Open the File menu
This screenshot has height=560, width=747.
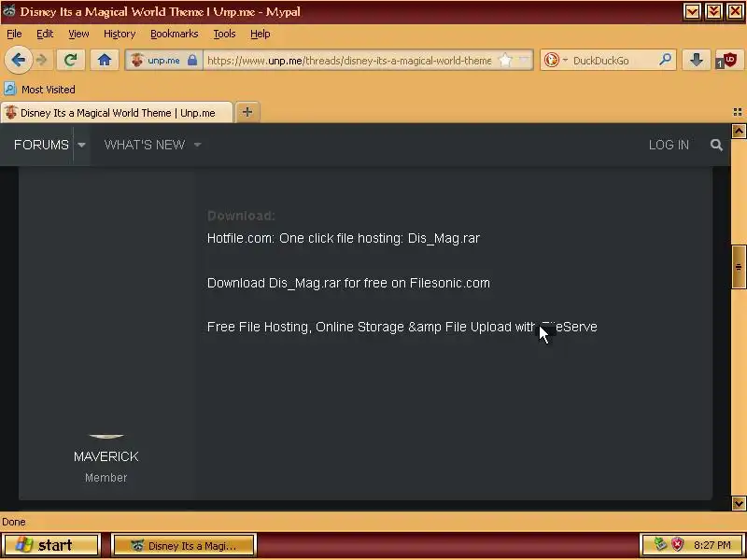click(x=14, y=34)
